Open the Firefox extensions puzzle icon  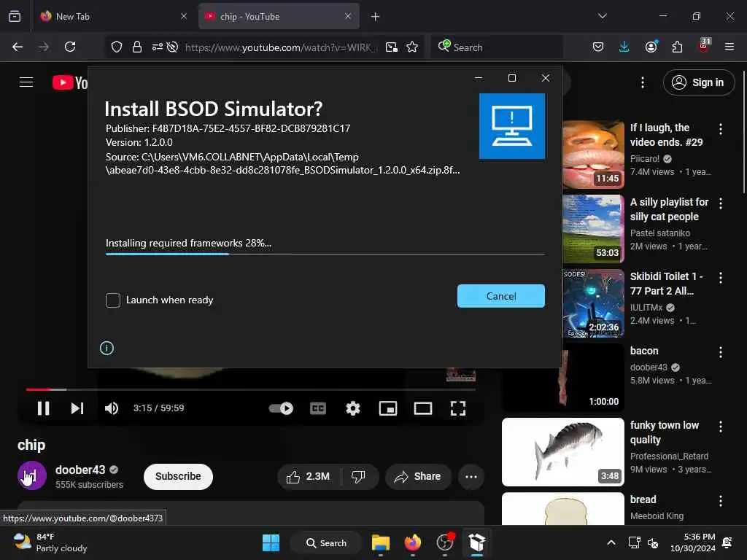click(x=677, y=47)
